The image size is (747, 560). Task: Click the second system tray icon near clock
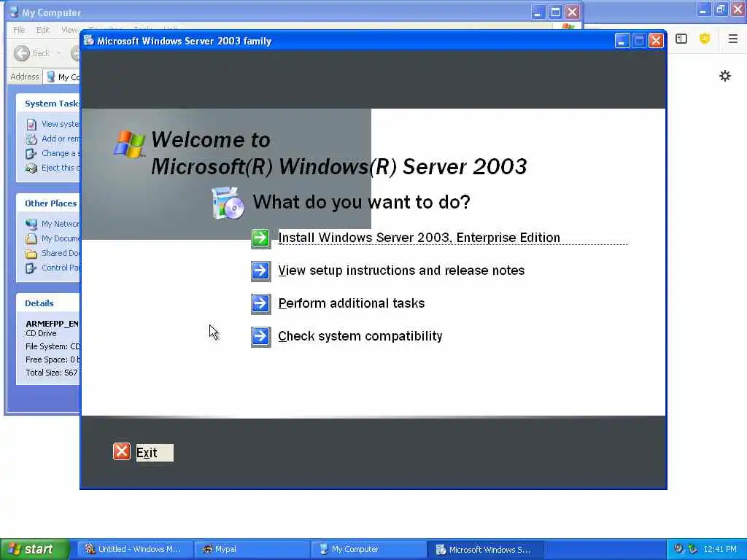[693, 549]
